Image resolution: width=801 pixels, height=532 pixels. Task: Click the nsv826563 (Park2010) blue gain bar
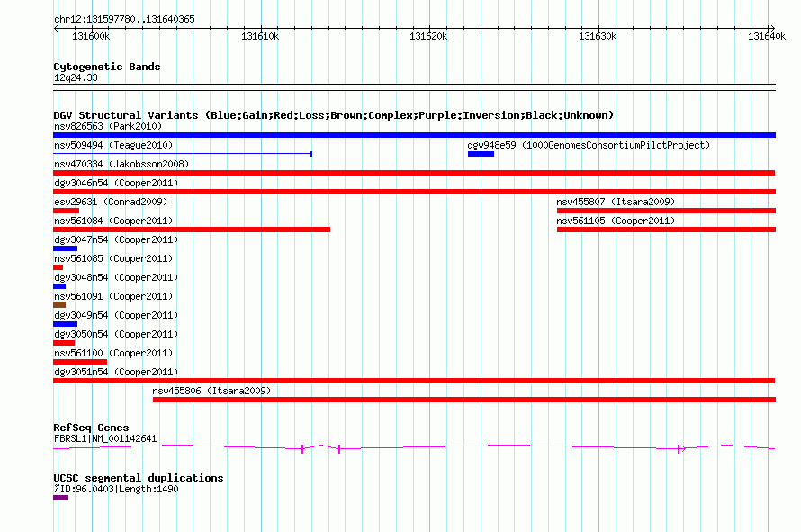(414, 135)
